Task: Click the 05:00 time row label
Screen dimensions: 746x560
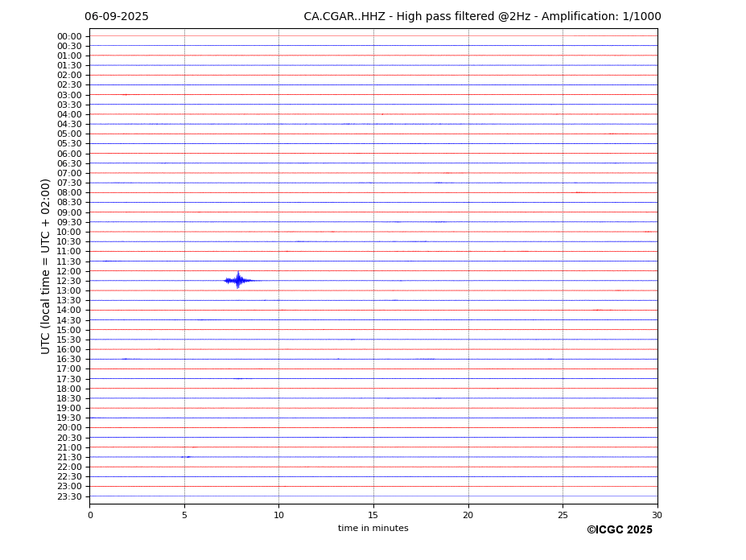Action: coord(69,134)
